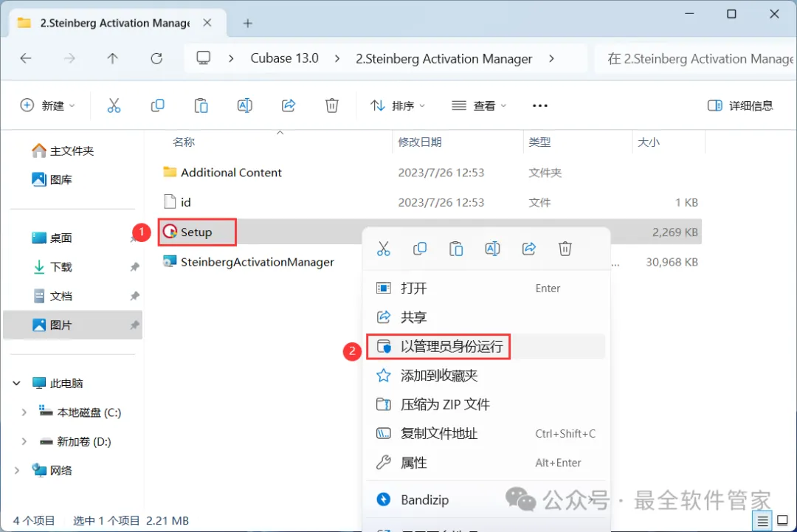
Task: Select 打开 in context menu
Action: click(x=486, y=288)
